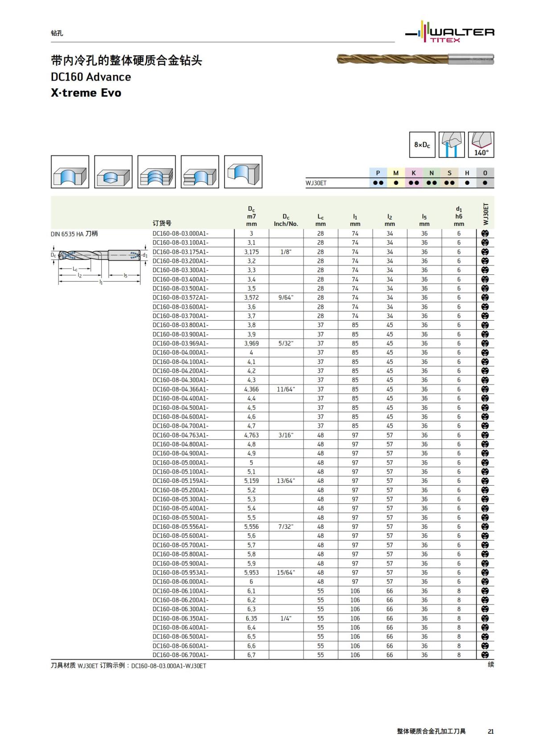The image size is (535, 756).
Task: Click the gold carbide drill product image
Action: point(415,59)
